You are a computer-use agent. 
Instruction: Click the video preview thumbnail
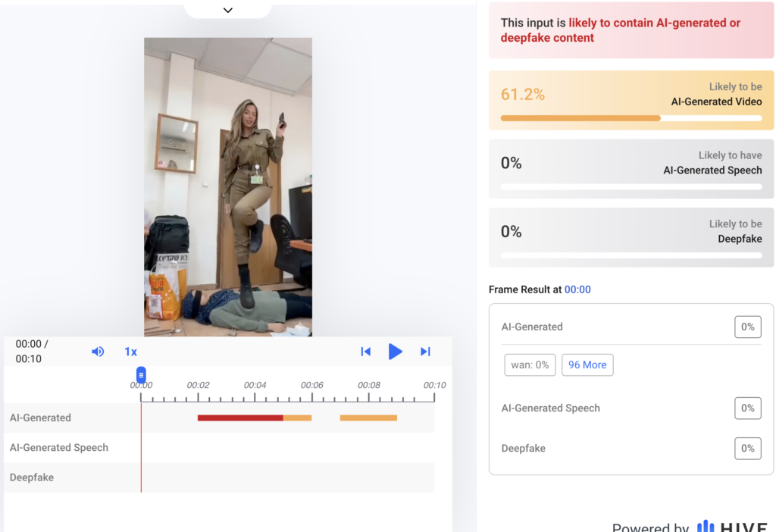click(x=228, y=186)
